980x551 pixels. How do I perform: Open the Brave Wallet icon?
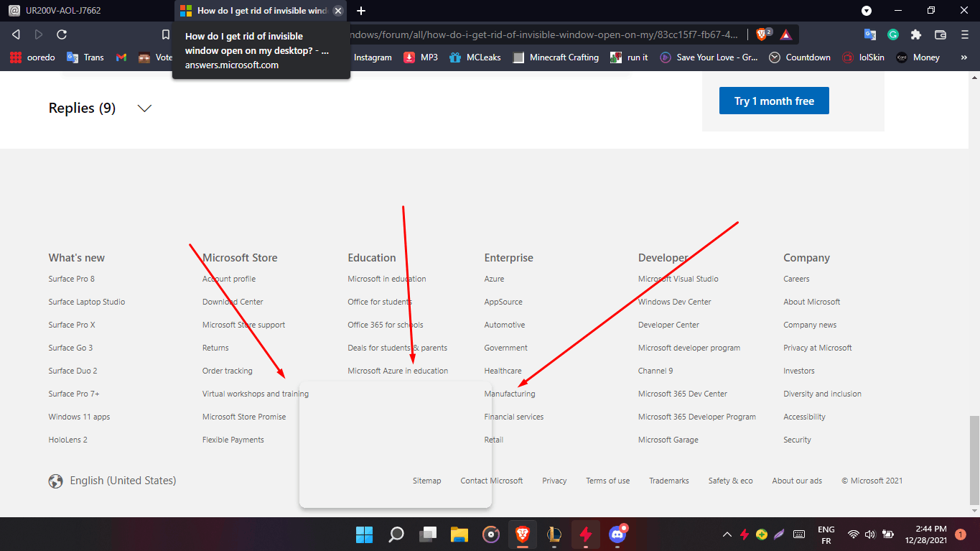point(940,34)
